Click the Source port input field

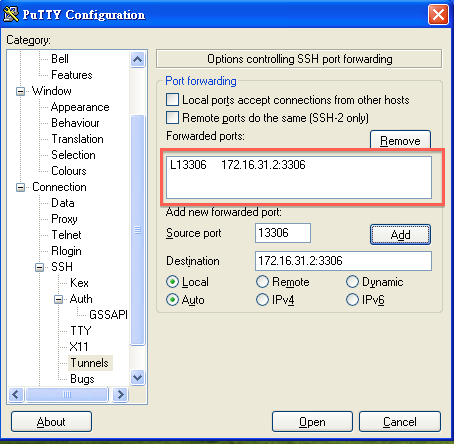click(x=283, y=233)
